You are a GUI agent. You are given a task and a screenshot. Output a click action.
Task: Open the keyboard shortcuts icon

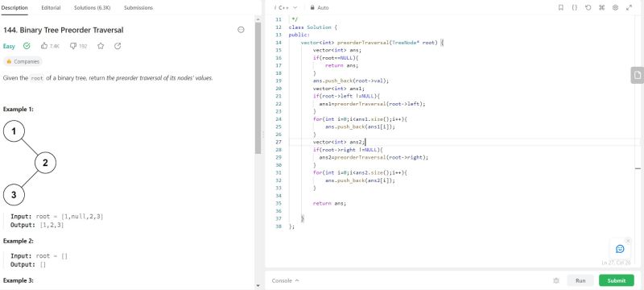coord(601,7)
